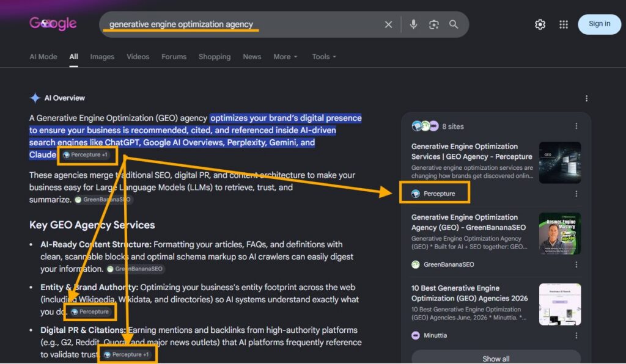
Task: Start voice search with the microphone icon
Action: pyautogui.click(x=413, y=24)
